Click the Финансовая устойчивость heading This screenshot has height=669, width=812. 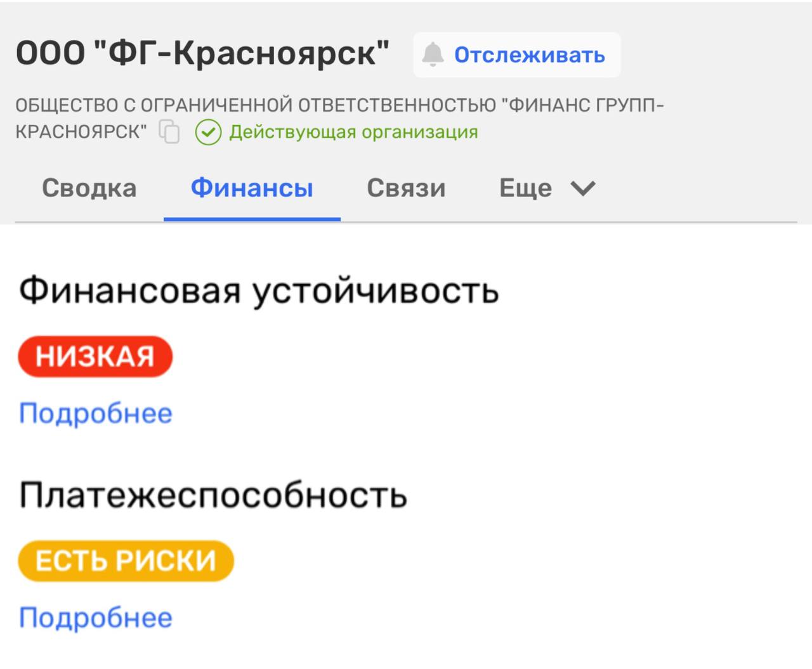259,291
